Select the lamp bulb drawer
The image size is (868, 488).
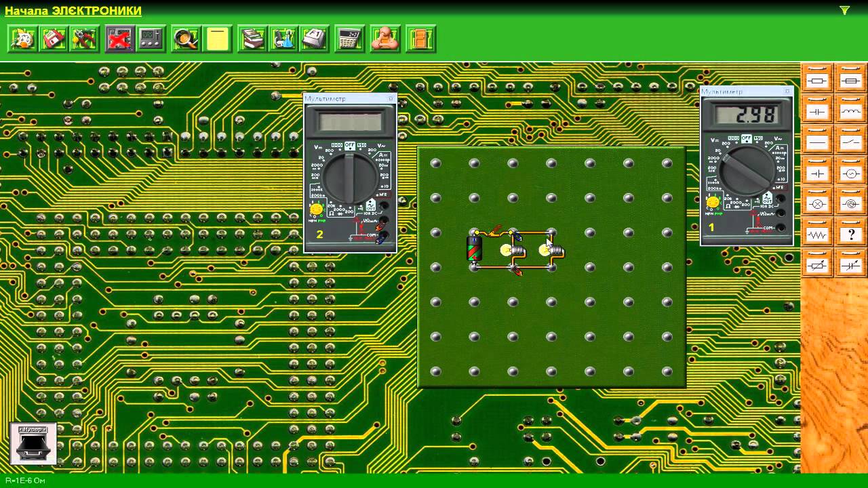coord(818,203)
